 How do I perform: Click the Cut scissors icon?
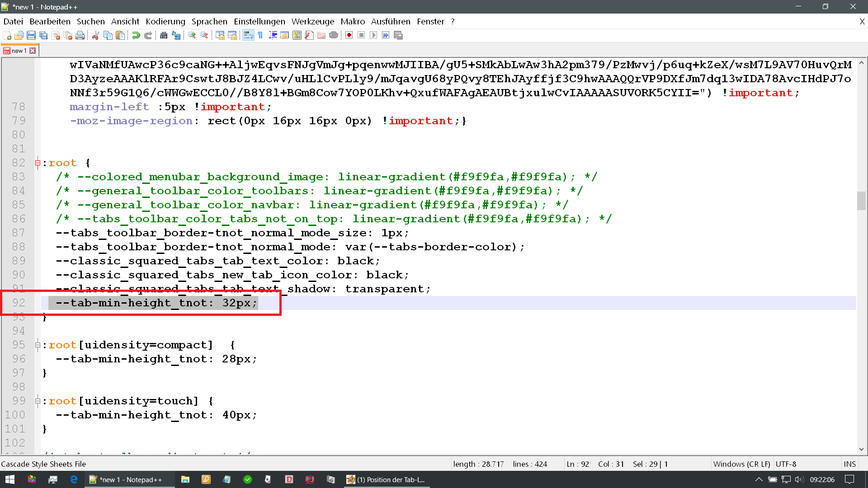[95, 35]
